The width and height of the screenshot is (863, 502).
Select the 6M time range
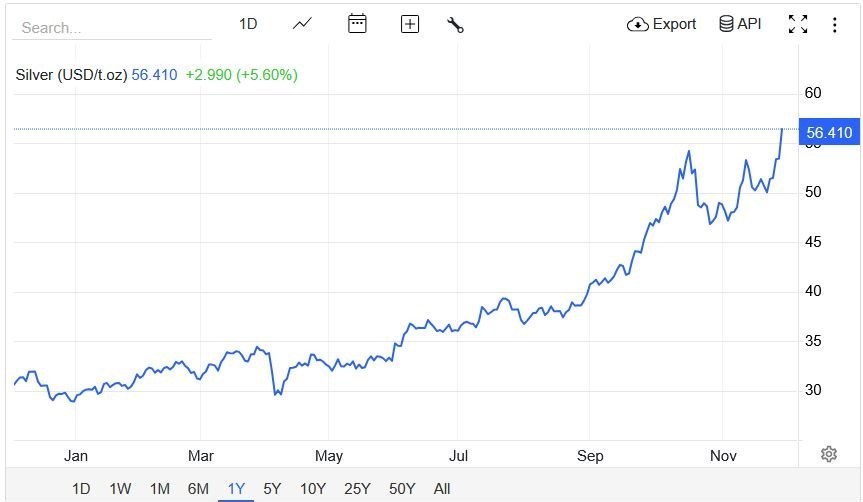(x=198, y=488)
